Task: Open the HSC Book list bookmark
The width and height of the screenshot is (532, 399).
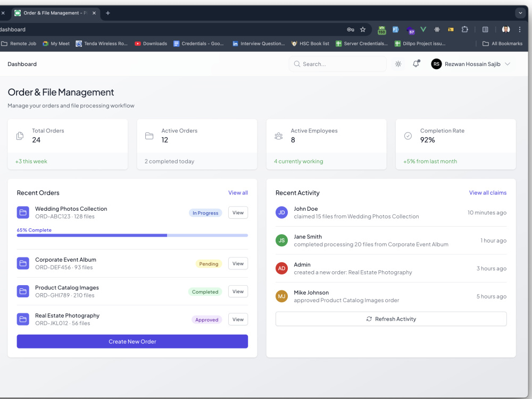Action: [310, 44]
